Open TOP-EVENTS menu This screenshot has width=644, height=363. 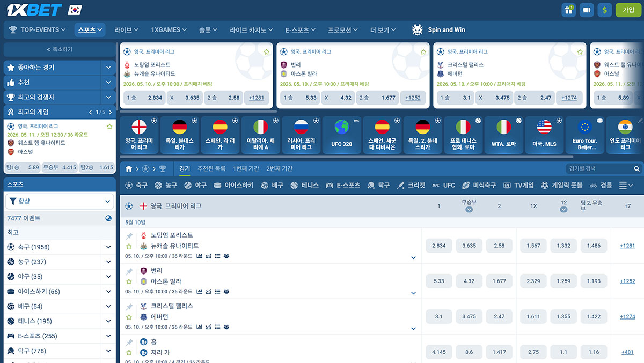[38, 30]
